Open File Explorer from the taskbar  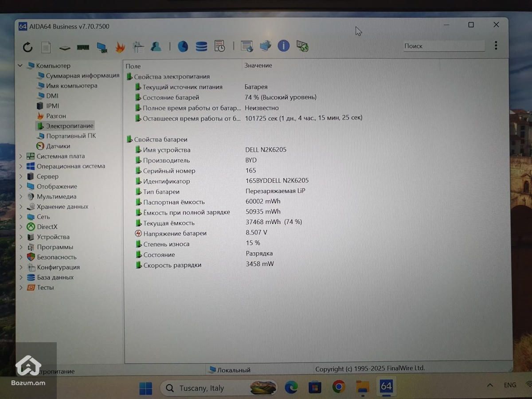363,387
